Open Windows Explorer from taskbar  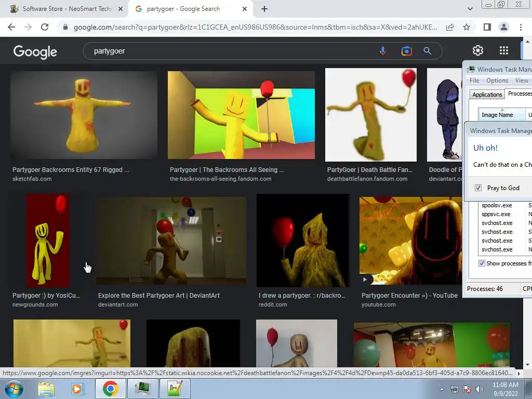[x=46, y=389]
